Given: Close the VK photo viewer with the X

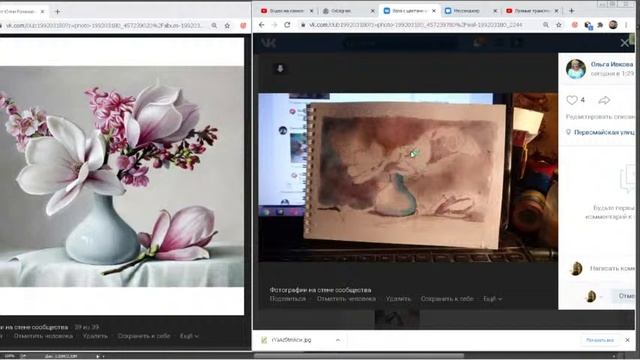Looking at the screenshot, I should [624, 42].
